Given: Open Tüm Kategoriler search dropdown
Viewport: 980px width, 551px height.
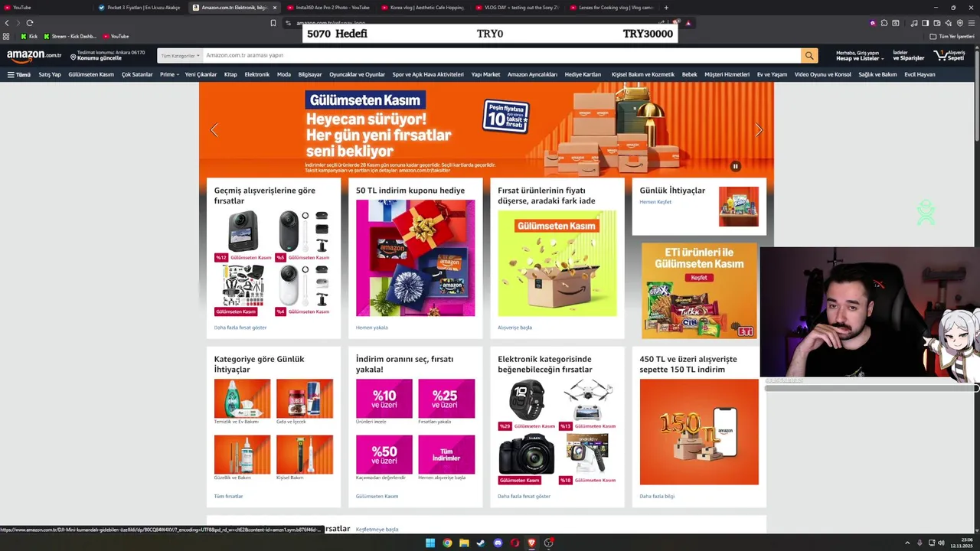Looking at the screenshot, I should click(x=180, y=56).
